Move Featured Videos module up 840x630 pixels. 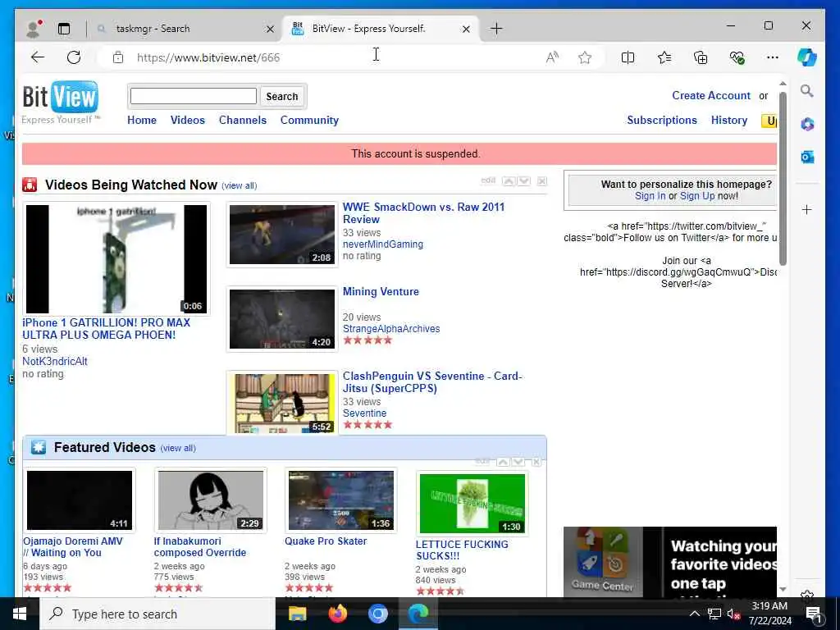[x=503, y=462]
